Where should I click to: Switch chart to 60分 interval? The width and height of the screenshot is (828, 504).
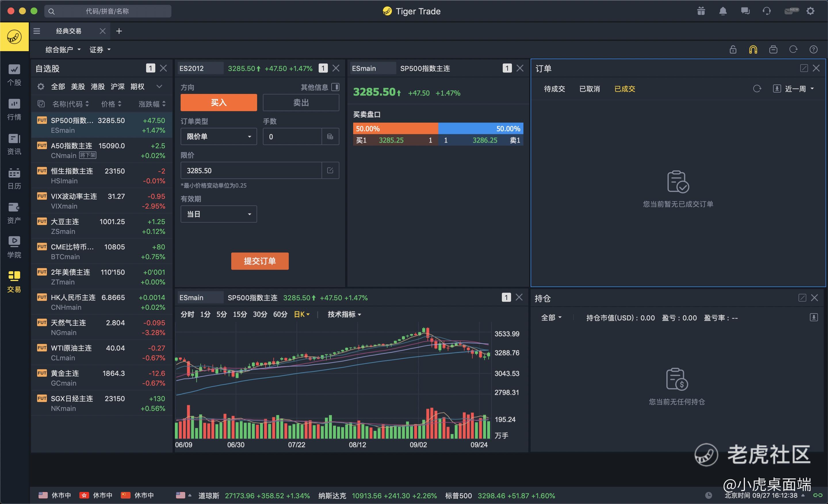pyautogui.click(x=280, y=315)
